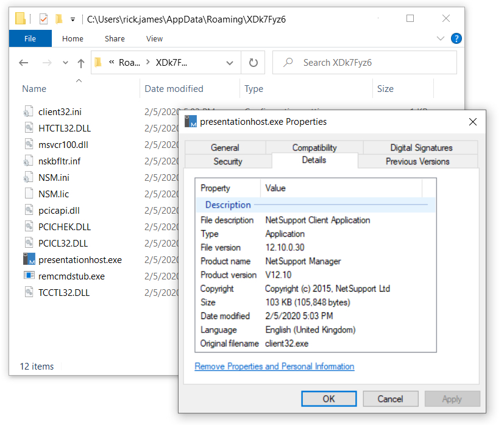Select the Original filename client32.exe value
Viewport: 504px width, 425px height.
click(x=286, y=343)
